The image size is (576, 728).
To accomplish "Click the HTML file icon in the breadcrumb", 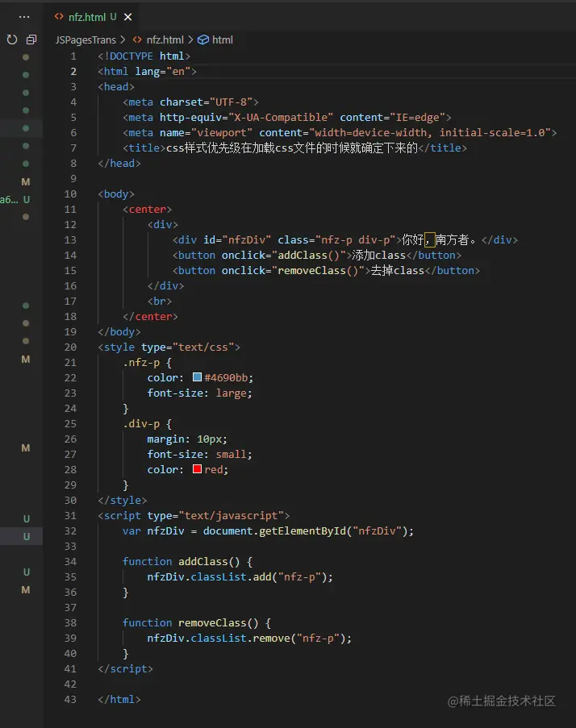I will [137, 40].
